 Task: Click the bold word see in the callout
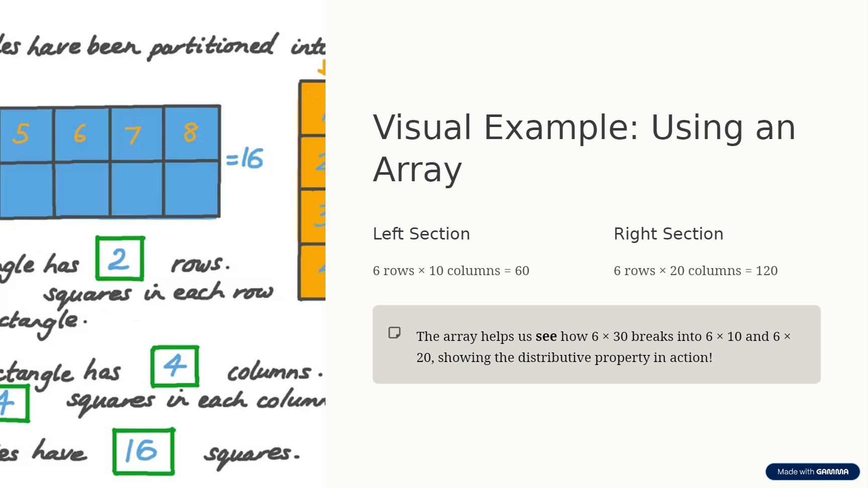click(546, 336)
